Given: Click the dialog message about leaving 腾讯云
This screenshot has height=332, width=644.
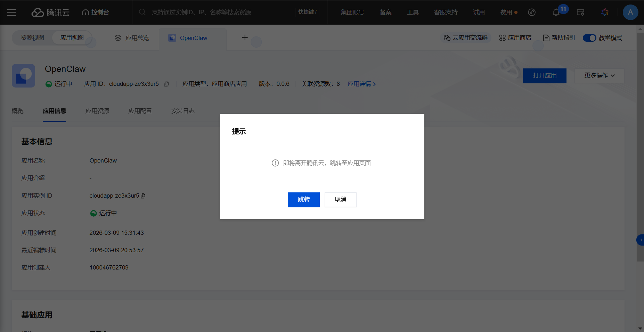Looking at the screenshot, I should click(327, 163).
